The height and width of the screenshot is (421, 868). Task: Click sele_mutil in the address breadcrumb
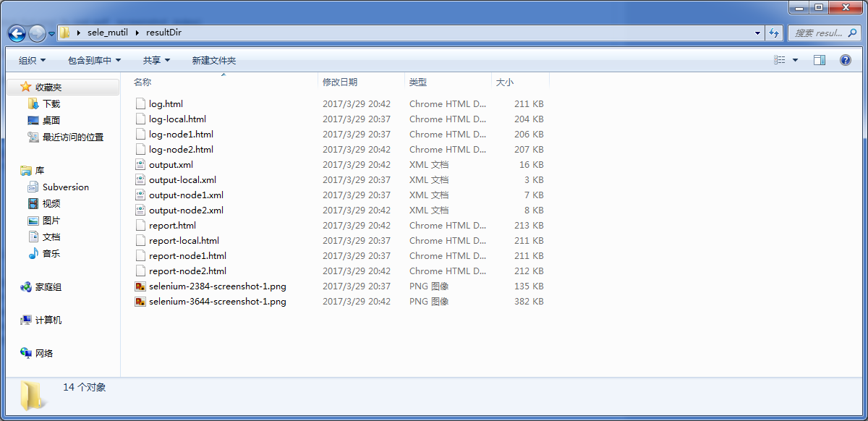click(107, 33)
